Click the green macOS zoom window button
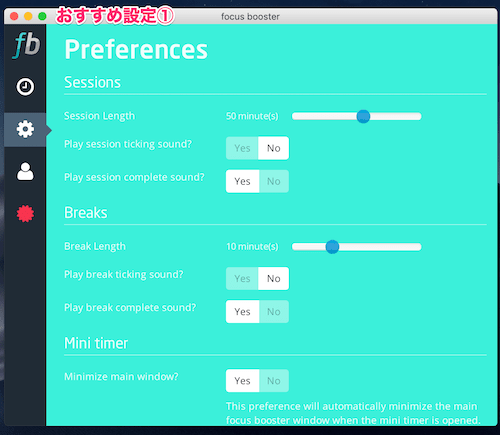 click(42, 16)
